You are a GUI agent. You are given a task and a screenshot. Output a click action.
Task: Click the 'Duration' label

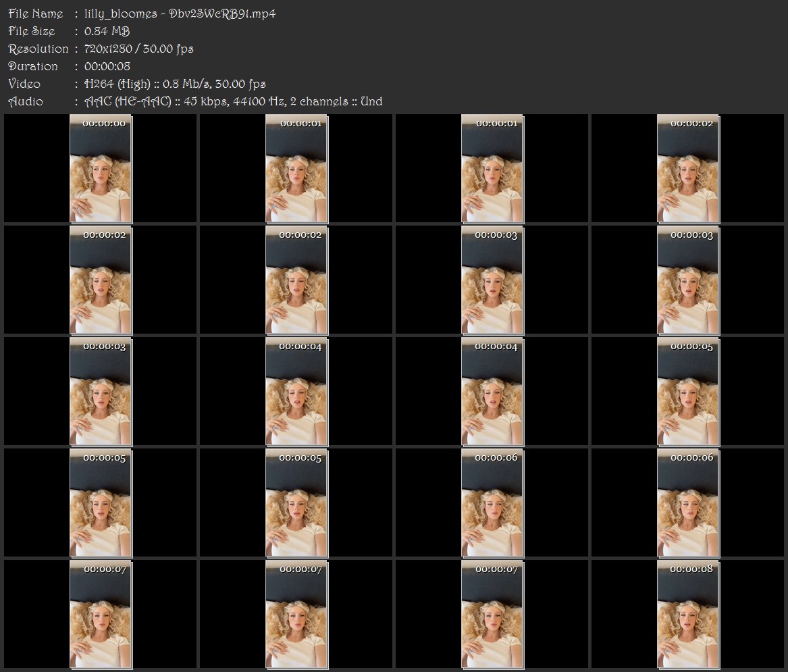33,66
